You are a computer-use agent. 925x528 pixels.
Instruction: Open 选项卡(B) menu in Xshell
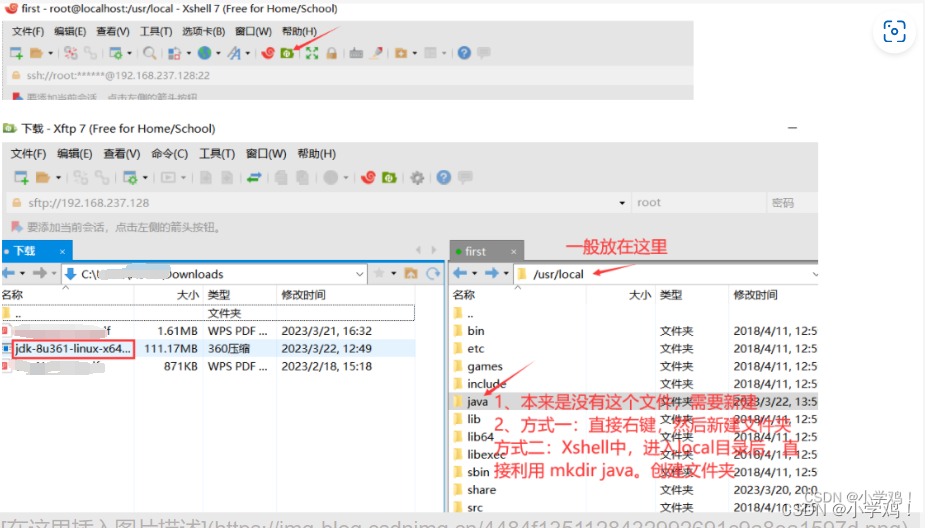click(204, 31)
